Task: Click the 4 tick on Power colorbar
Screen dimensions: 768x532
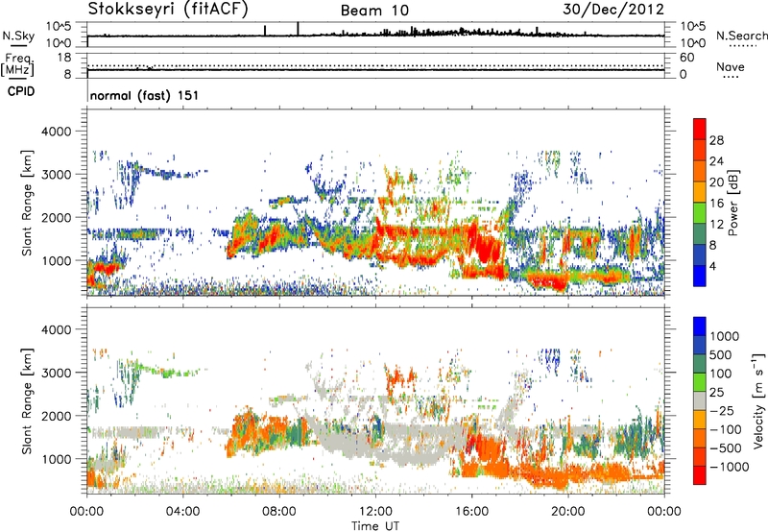Action: point(712,266)
